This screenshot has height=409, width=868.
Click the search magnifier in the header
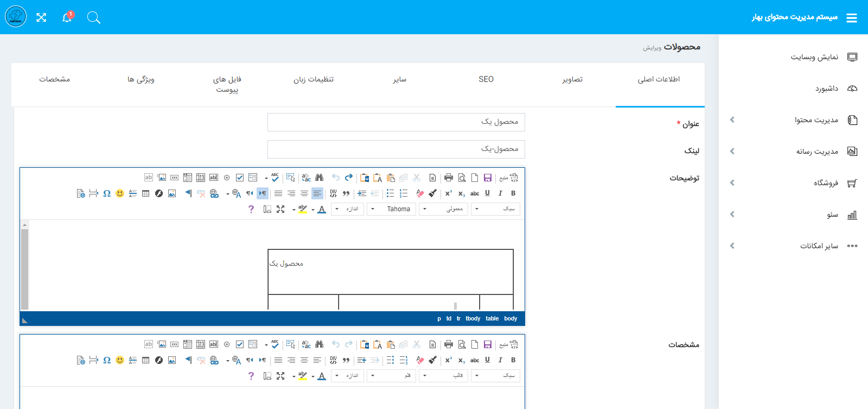coord(93,17)
